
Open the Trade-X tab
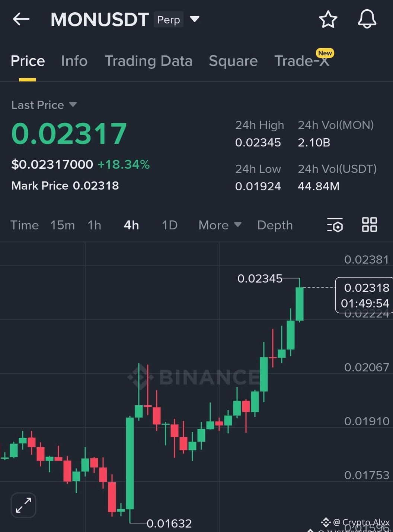tap(302, 61)
